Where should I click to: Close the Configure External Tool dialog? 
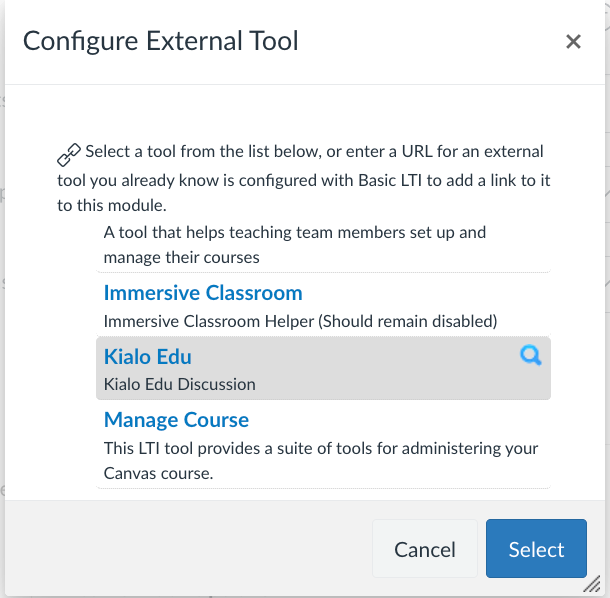573,42
